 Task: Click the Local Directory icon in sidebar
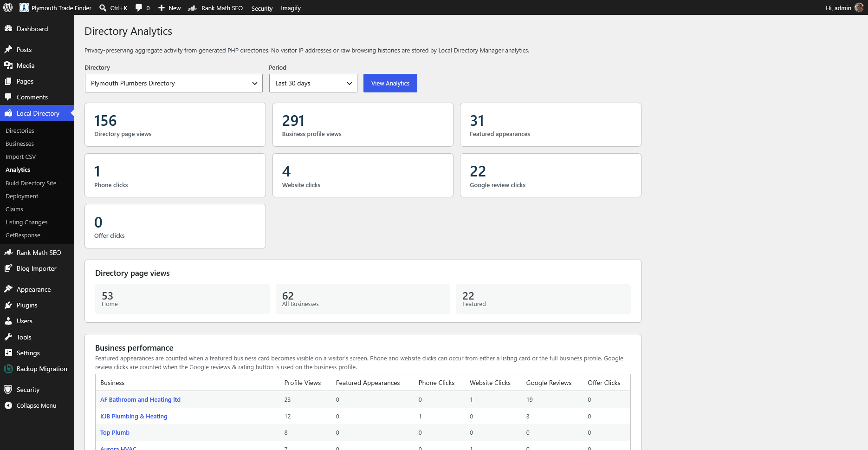[8, 113]
